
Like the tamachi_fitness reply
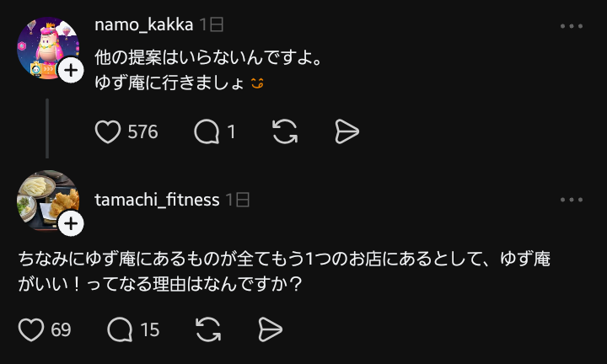(x=31, y=329)
